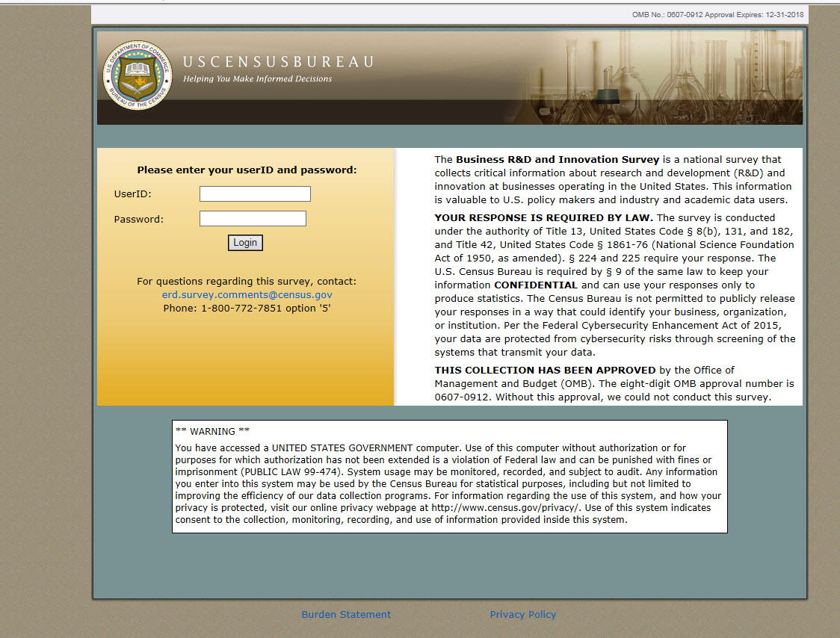
Task: Click 'THIS COLLECTION HAS BEEN APPROVED' text
Action: click(x=545, y=370)
